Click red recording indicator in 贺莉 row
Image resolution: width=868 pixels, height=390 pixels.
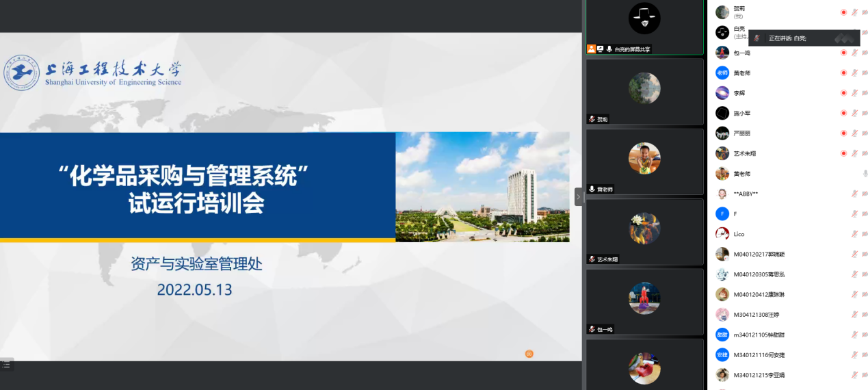coord(843,12)
